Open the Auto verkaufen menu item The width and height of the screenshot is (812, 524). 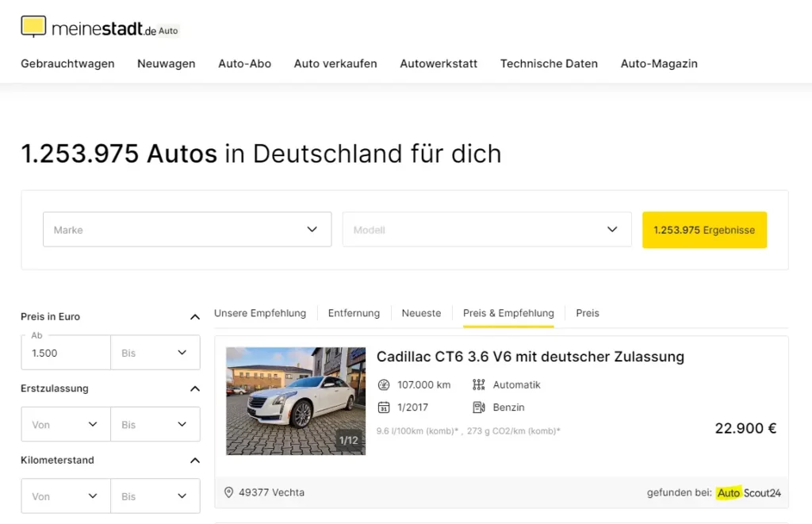point(335,63)
